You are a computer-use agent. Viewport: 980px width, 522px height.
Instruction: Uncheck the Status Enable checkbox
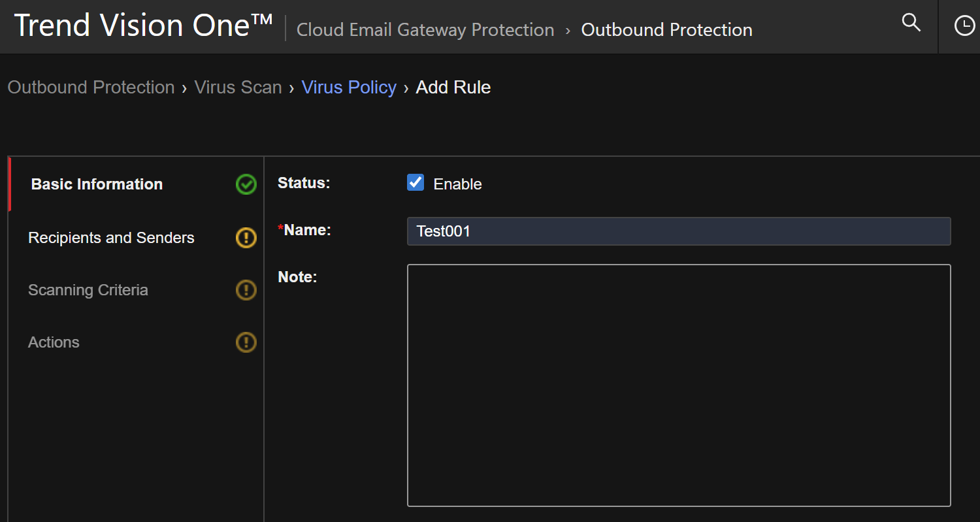click(x=416, y=183)
